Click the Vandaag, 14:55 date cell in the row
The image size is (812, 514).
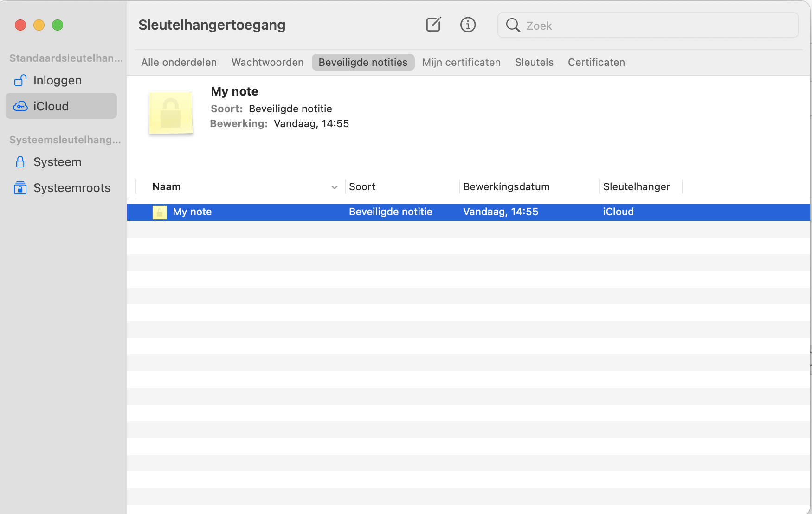click(501, 212)
